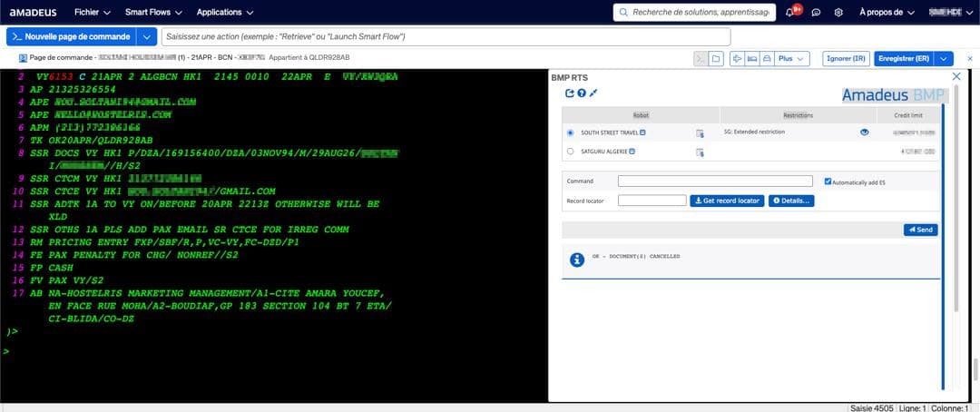Click the BMP RTS pin icon

tap(593, 93)
